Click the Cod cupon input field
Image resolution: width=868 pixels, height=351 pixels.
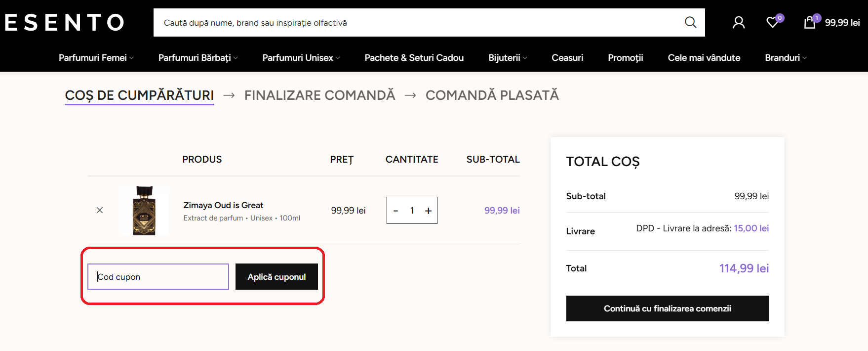pyautogui.click(x=158, y=277)
